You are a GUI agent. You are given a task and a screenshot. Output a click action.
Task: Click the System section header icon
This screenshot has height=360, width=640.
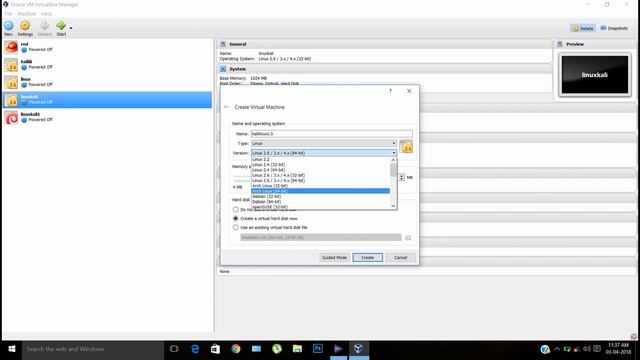(x=223, y=69)
